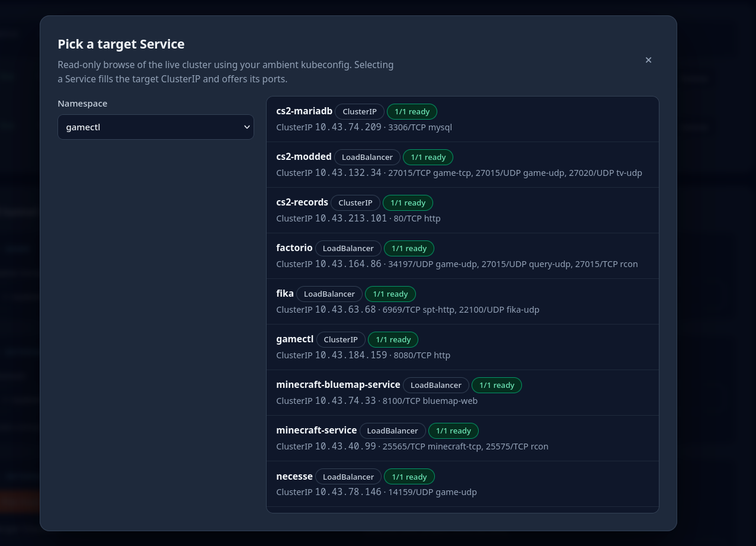Select the cs2-records service

[x=463, y=210]
